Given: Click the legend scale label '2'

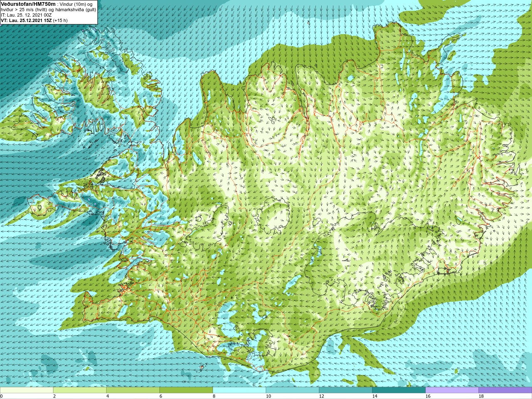Looking at the screenshot, I should pyautogui.click(x=54, y=396).
